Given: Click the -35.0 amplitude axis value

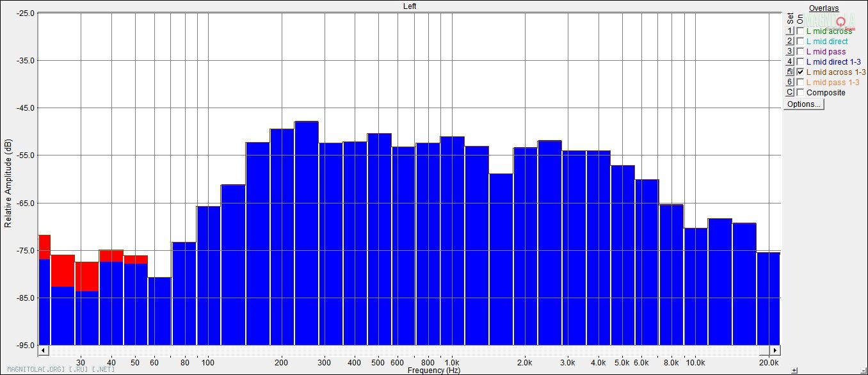Looking at the screenshot, I should point(26,61).
